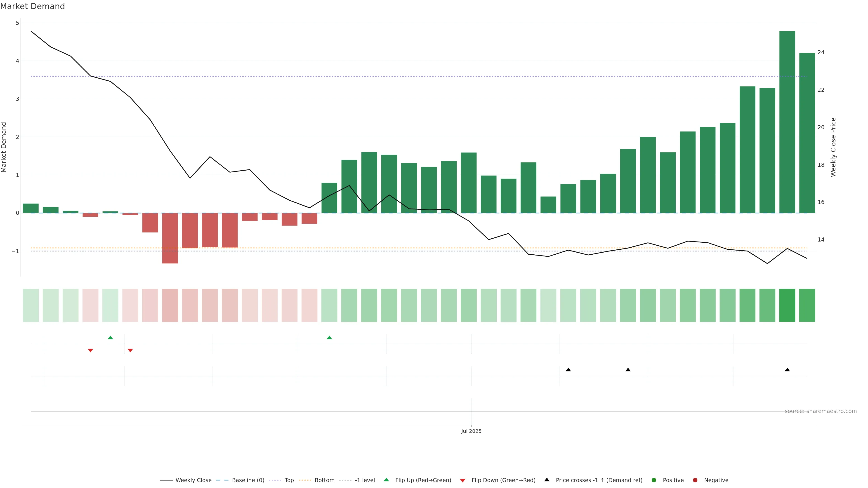The image size is (868, 488).
Task: Click the Weekly Close Price axis title
Action: tap(833, 147)
